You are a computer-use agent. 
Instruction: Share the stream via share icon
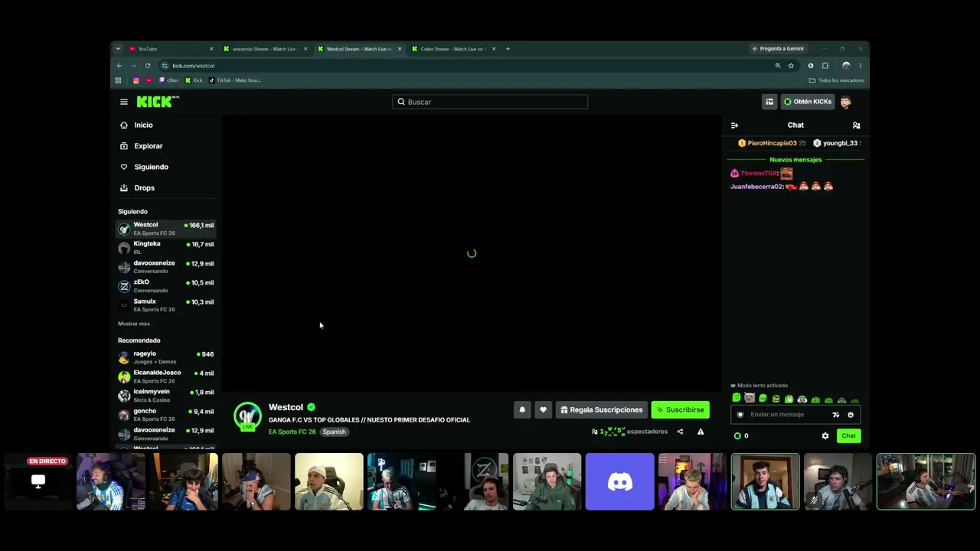(x=680, y=432)
